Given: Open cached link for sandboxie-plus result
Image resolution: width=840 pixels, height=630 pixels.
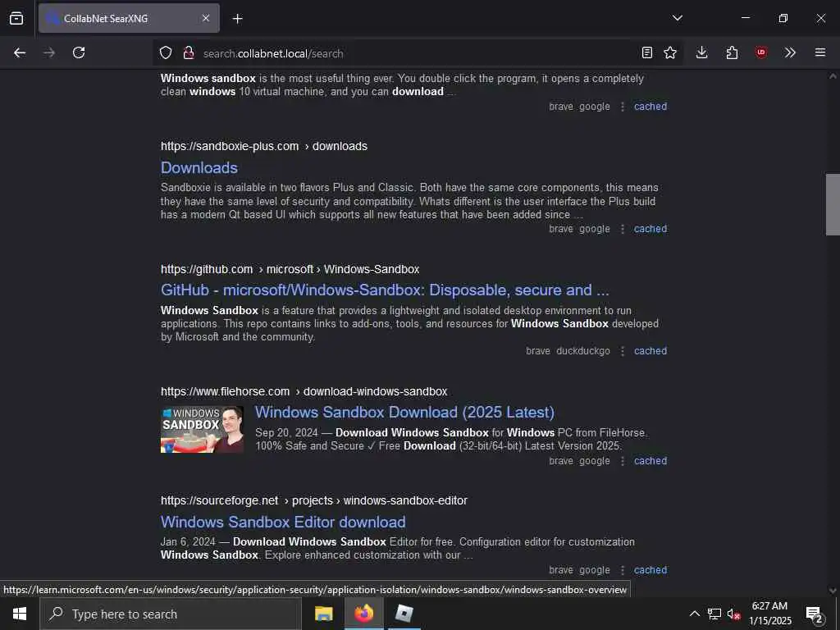Looking at the screenshot, I should [x=651, y=229].
